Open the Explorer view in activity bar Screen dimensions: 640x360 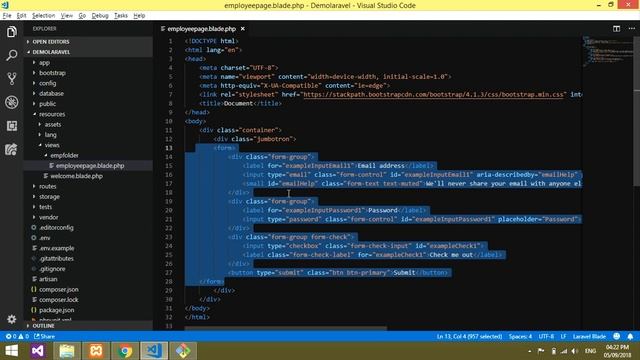[x=11, y=32]
